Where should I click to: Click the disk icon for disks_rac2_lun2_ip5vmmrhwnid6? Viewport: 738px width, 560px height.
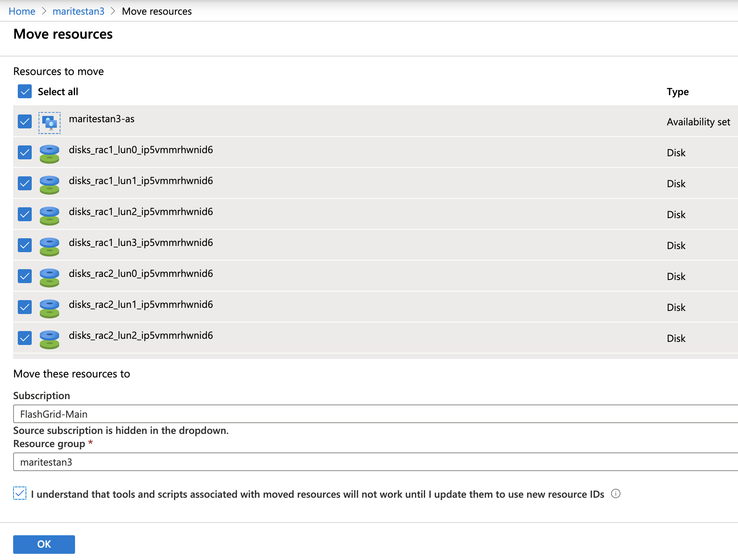50,338
